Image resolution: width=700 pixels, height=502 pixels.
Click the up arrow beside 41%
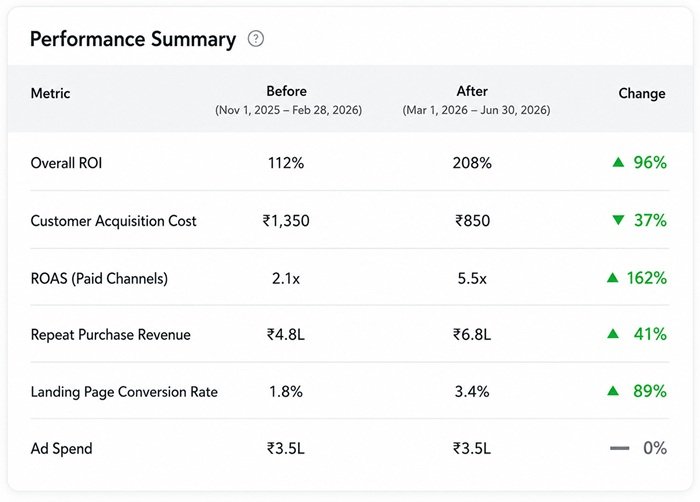613,334
